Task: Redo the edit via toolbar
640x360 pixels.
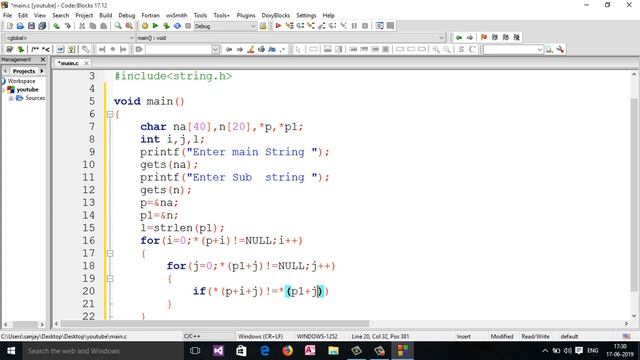Action: [x=67, y=26]
